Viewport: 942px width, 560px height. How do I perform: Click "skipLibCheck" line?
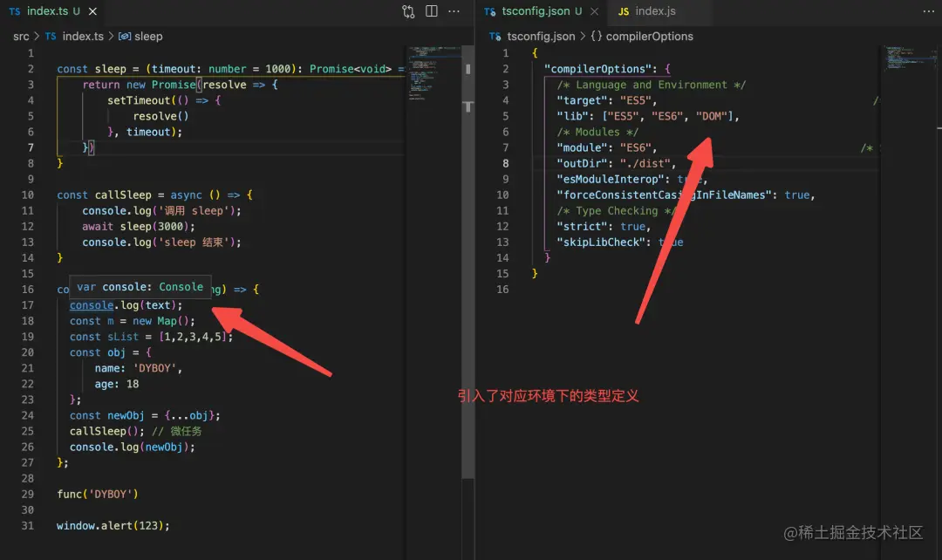[620, 242]
